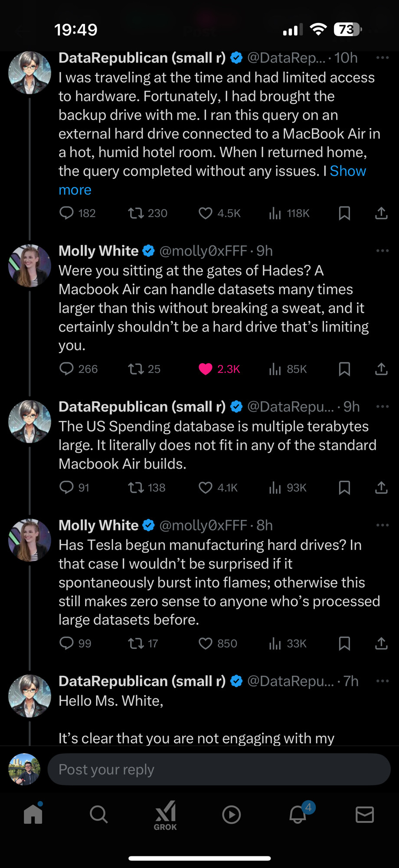
Task: Go to the Home tab
Action: pyautogui.click(x=33, y=815)
